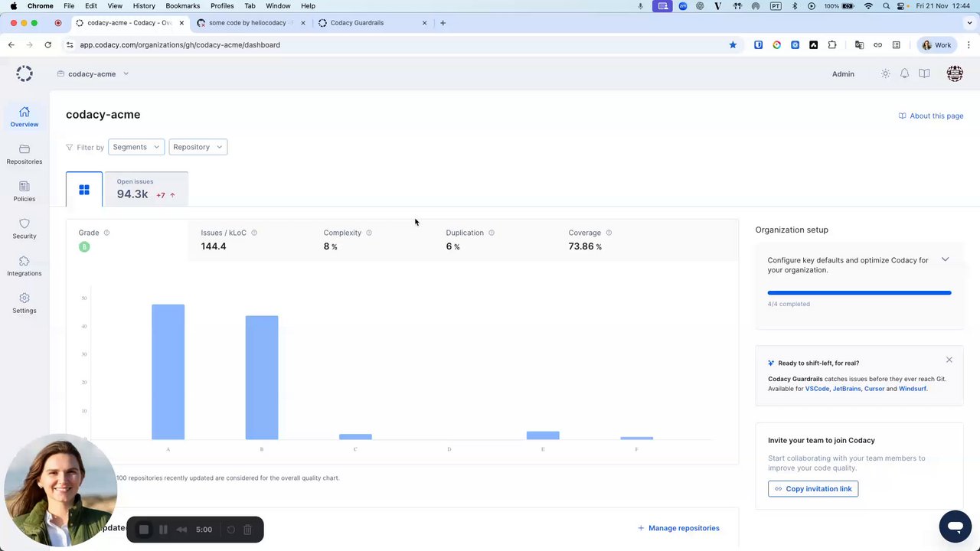Open Integrations from the sidebar
This screenshot has width=980, height=551.
pyautogui.click(x=24, y=266)
